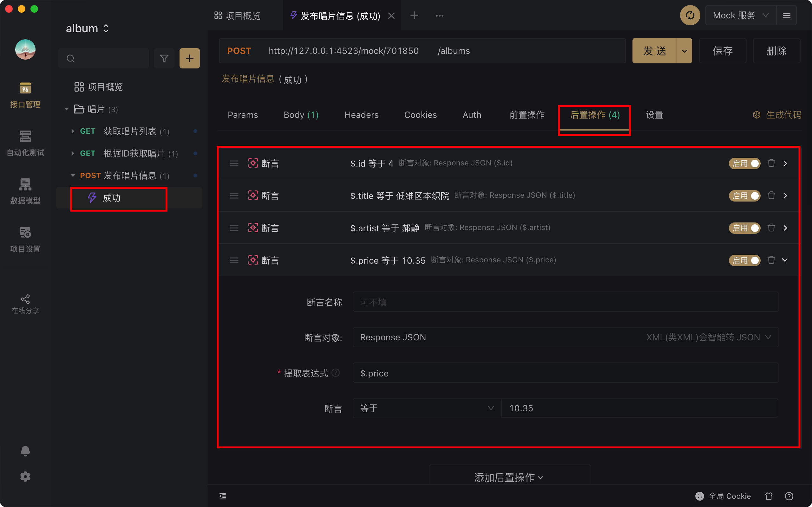Click the notification bell icon

point(25,451)
